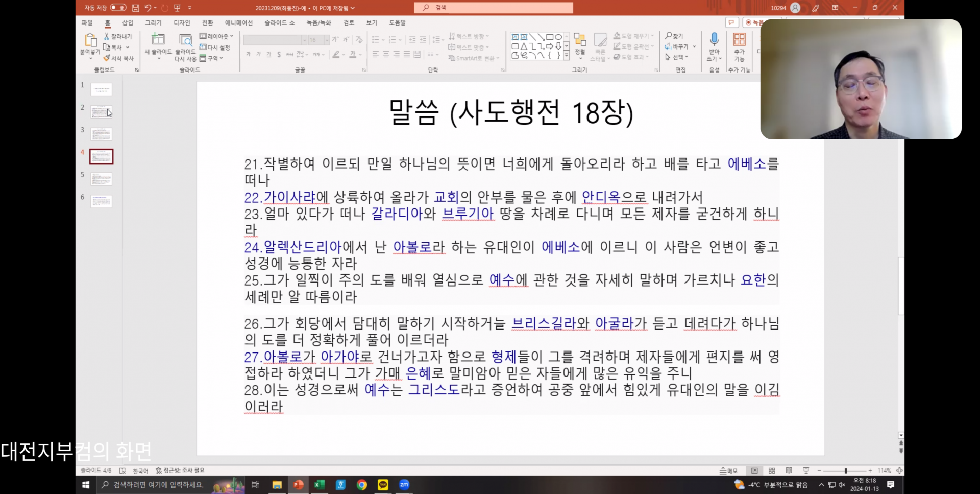The image size is (980, 494).
Task: Click the 새 슬라이드 icon
Action: 158,39
